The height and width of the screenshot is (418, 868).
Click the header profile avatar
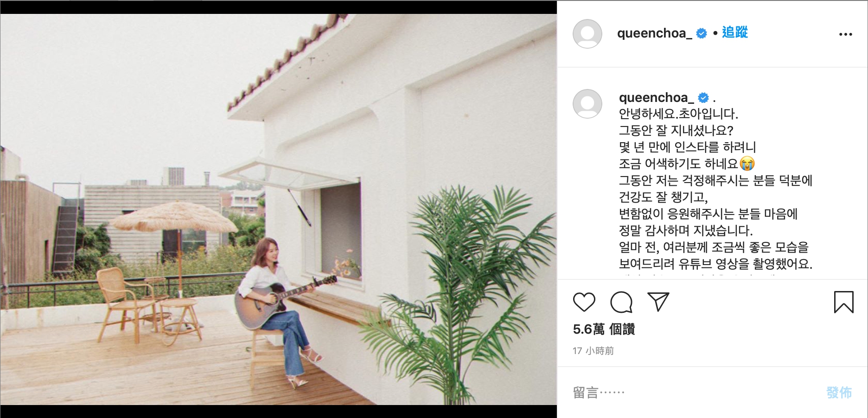click(x=587, y=34)
